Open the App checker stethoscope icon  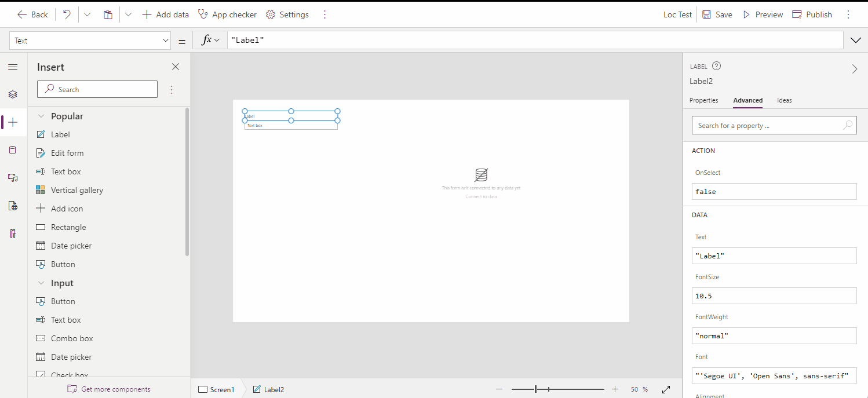pos(203,14)
